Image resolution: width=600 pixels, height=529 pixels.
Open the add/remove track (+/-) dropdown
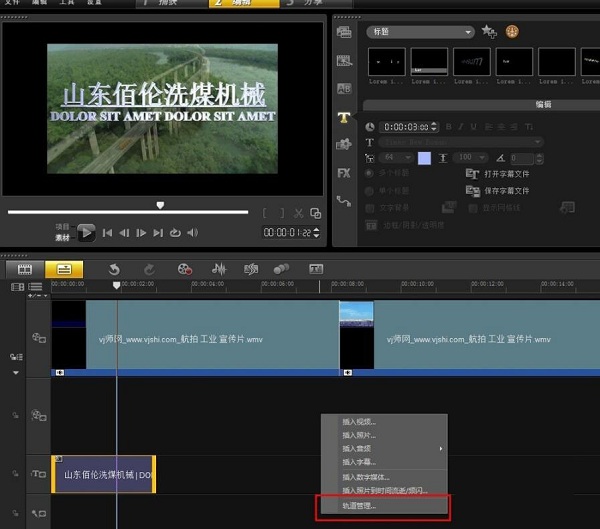click(x=38, y=296)
